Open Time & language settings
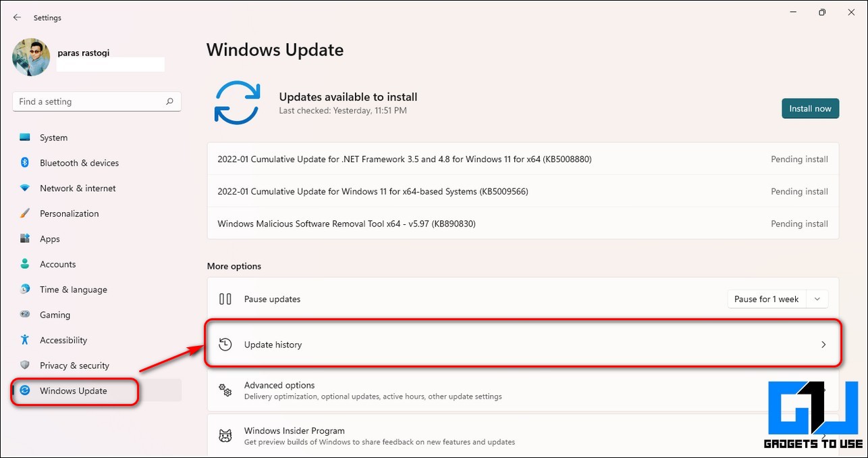Viewport: 868px width, 458px height. (x=73, y=290)
